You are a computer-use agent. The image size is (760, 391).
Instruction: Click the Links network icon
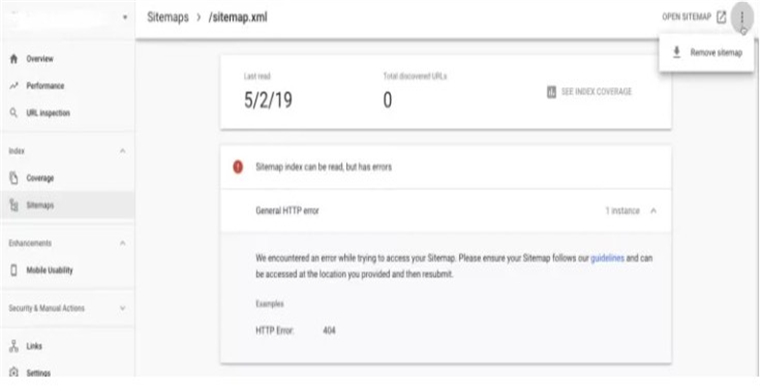coord(14,346)
